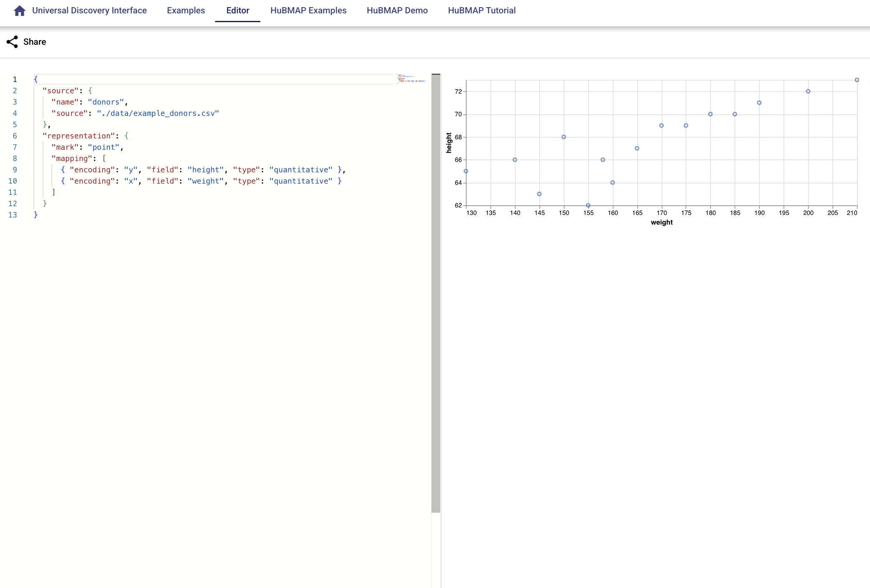This screenshot has width=870, height=588.
Task: Open HuBMAP Examples page
Action: click(x=308, y=10)
